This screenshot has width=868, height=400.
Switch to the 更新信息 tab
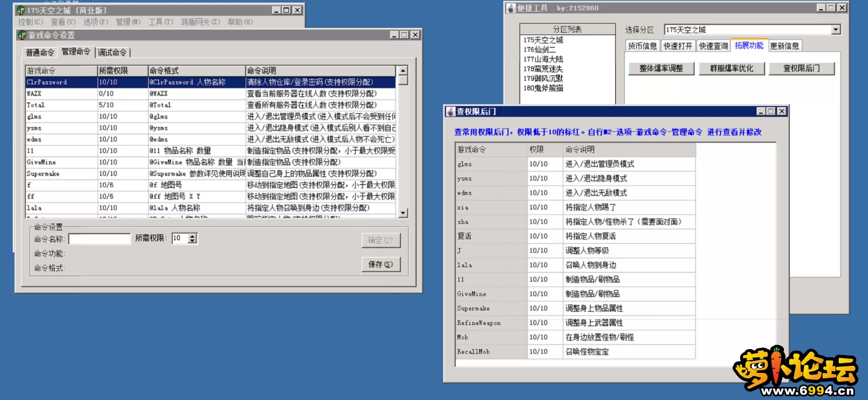tap(784, 46)
